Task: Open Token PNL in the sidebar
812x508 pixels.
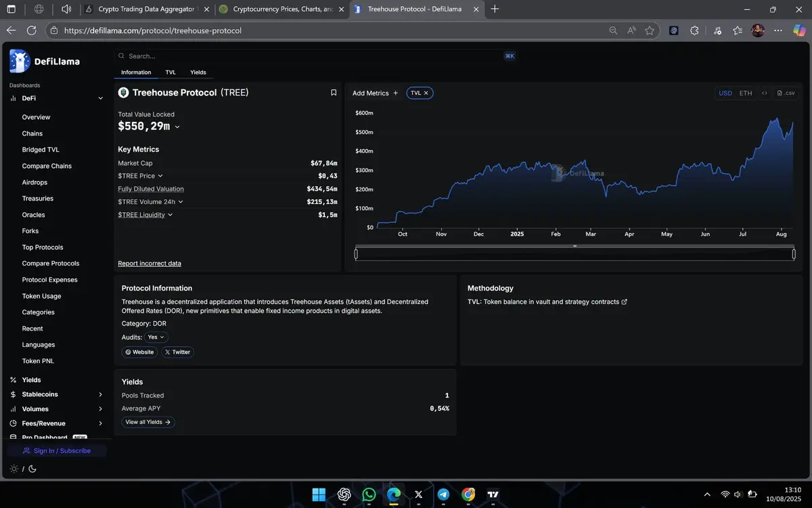Action: point(38,361)
